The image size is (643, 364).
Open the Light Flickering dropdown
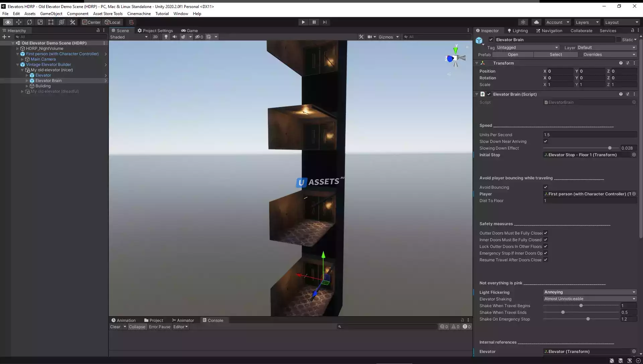pos(589,292)
